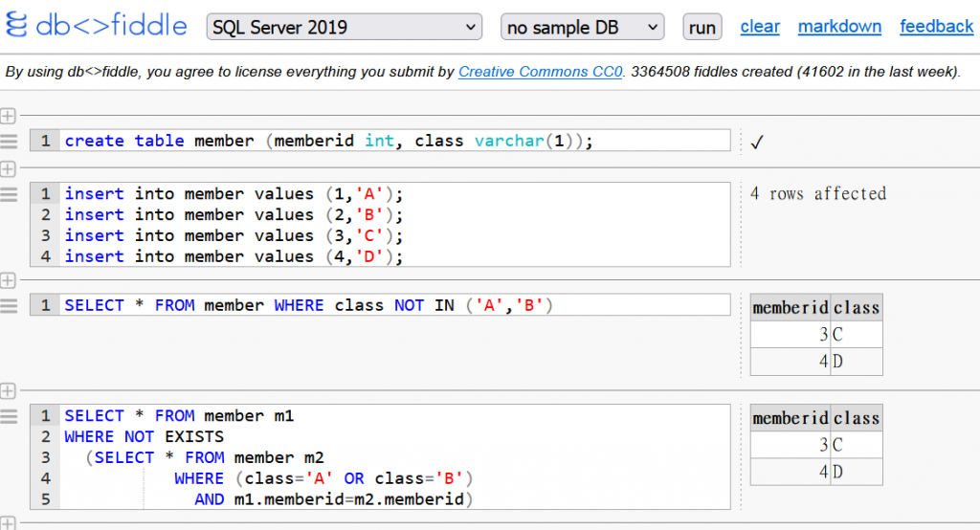980x530 pixels.
Task: Open the feedback link
Action: 936,26
